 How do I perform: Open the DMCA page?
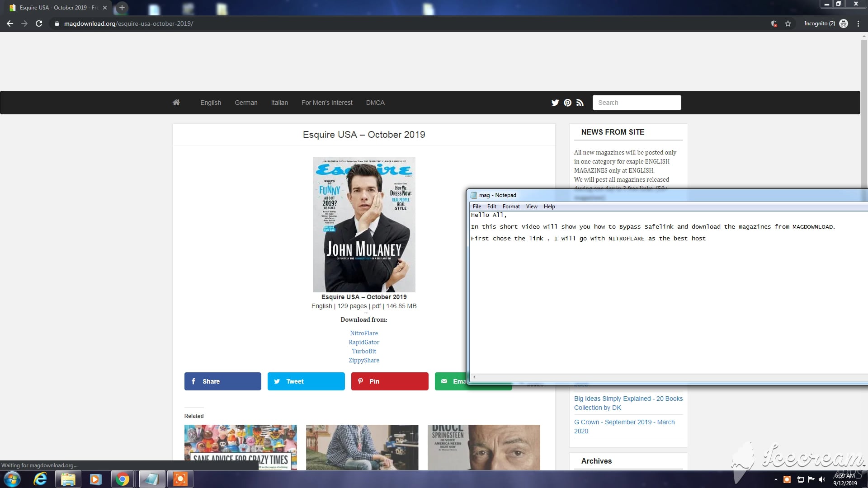tap(375, 103)
